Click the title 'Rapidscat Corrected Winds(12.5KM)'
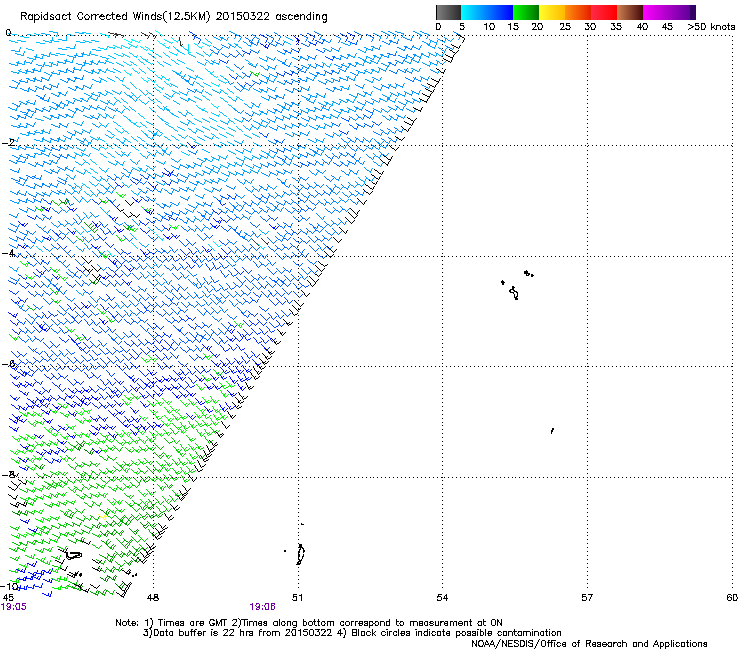 (115, 17)
